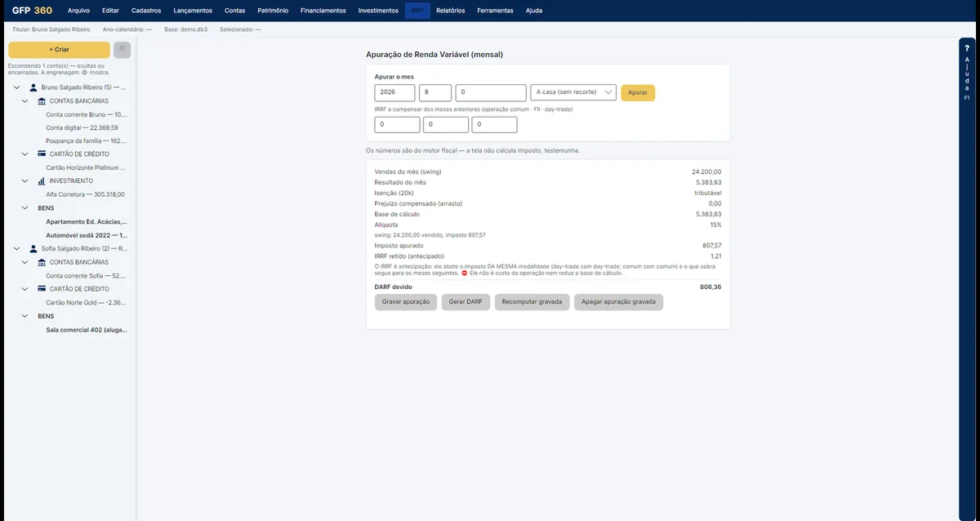Click the person icon beside Bruno Salgado Ribeiro
The height and width of the screenshot is (521, 980).
(33, 87)
